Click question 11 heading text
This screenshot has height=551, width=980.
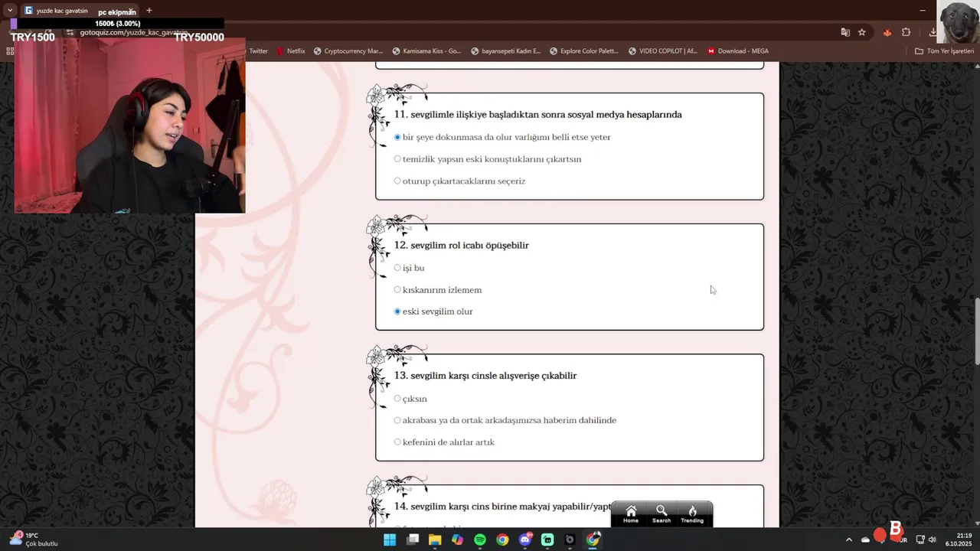(537, 115)
